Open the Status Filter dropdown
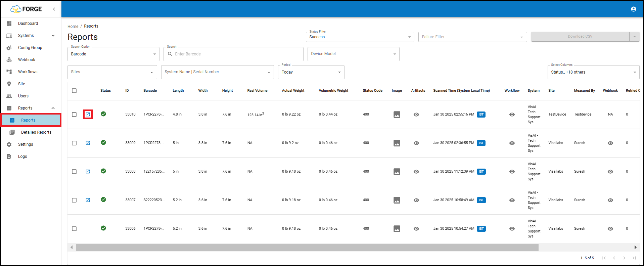 click(x=360, y=37)
